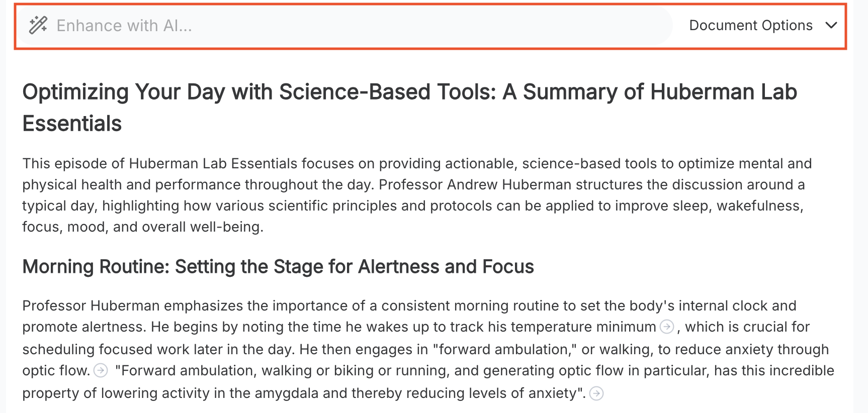
Task: Open citation arrow after "levels of anxiety"
Action: coord(596,393)
